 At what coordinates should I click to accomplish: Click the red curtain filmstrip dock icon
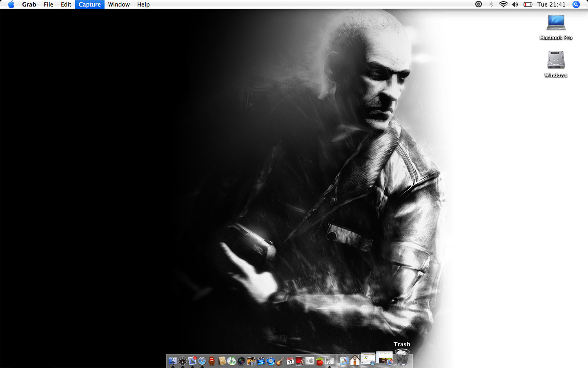tap(300, 361)
